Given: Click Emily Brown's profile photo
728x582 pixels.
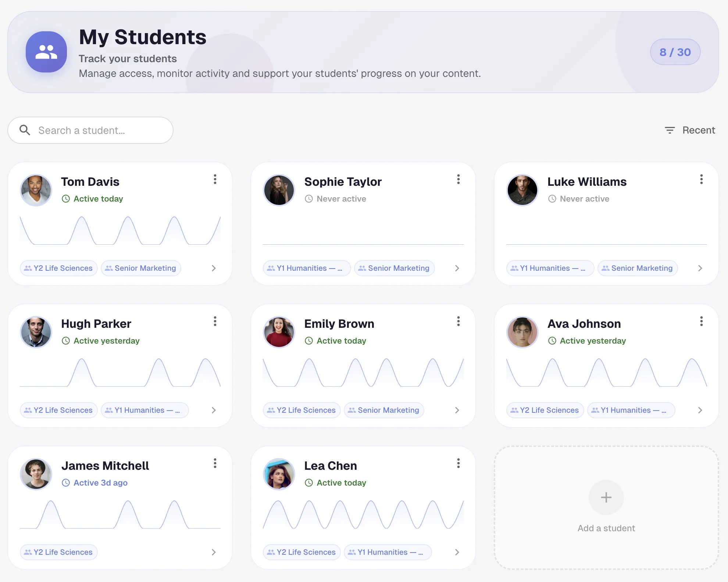Looking at the screenshot, I should (x=279, y=332).
